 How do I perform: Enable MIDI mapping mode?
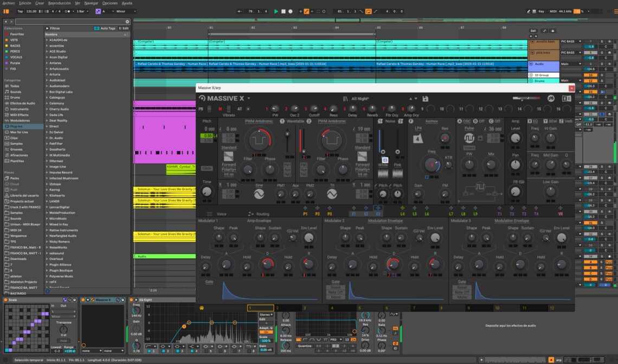point(552,11)
